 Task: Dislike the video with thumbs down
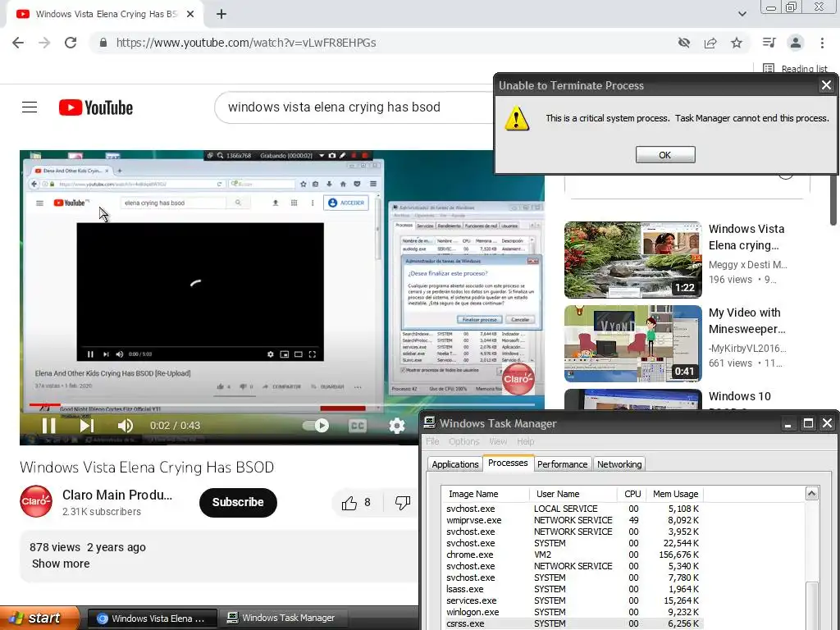click(402, 503)
